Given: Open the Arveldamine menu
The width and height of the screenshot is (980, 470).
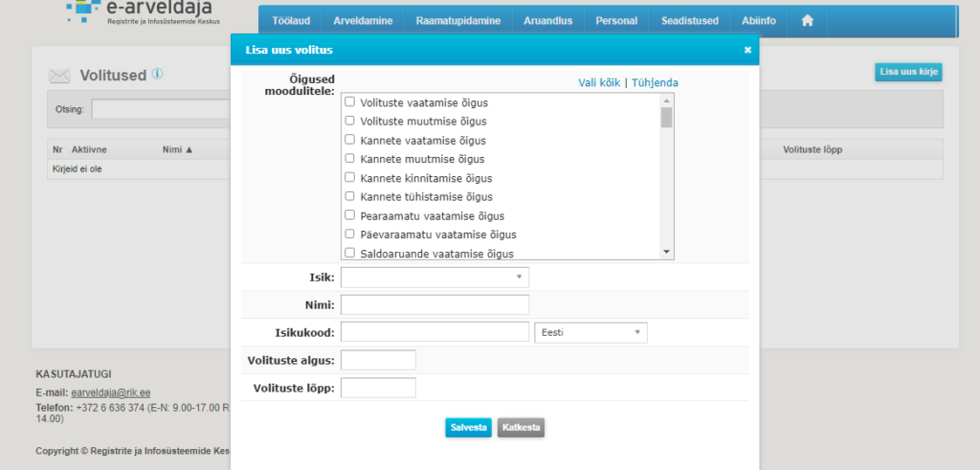Looking at the screenshot, I should pyautogui.click(x=362, y=21).
